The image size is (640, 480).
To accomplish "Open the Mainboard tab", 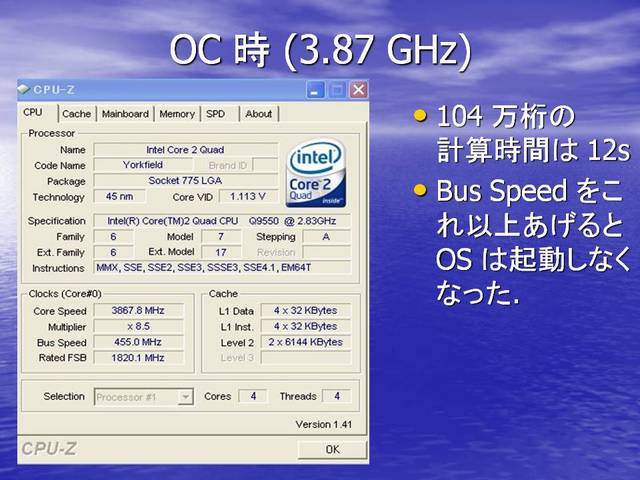I will (x=125, y=114).
